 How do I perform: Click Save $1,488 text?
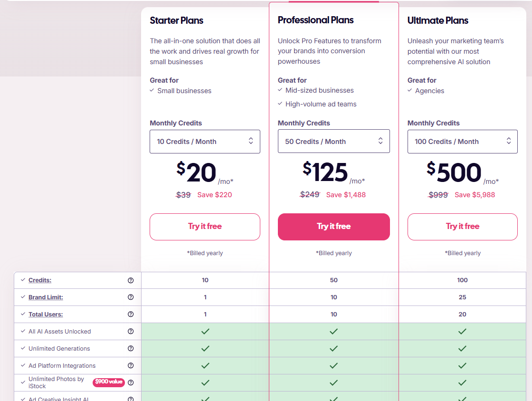point(346,195)
